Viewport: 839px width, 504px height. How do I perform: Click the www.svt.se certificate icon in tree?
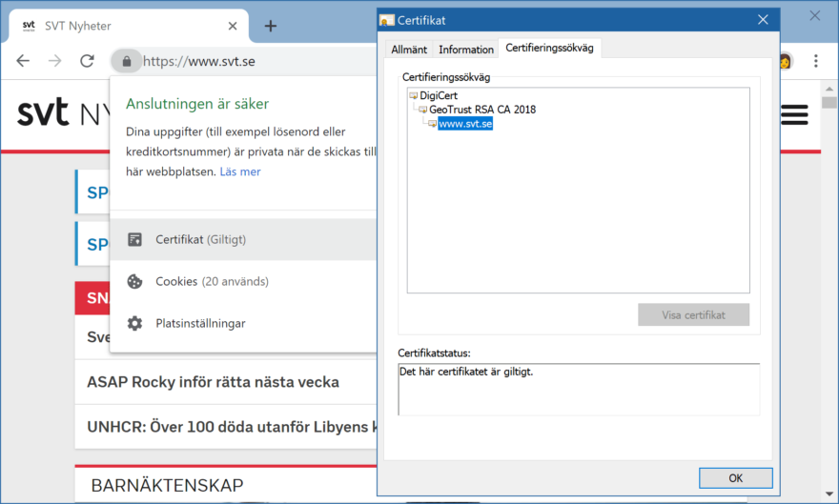433,124
